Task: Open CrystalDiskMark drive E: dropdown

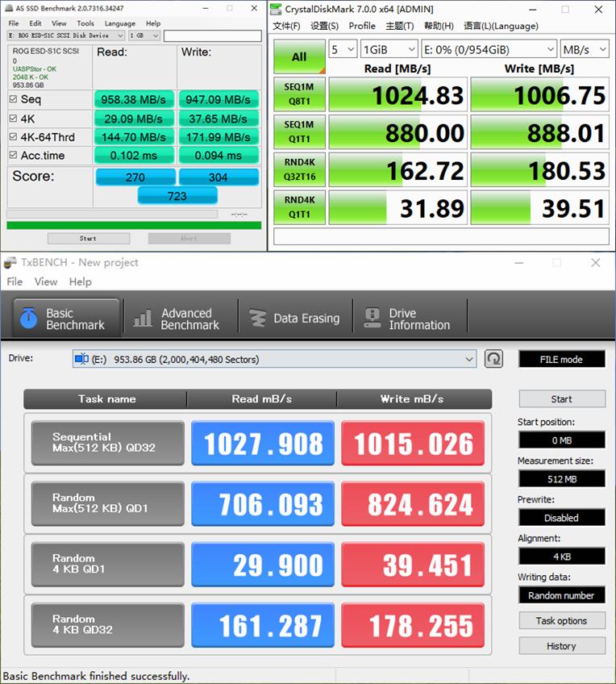Action: pyautogui.click(x=489, y=50)
